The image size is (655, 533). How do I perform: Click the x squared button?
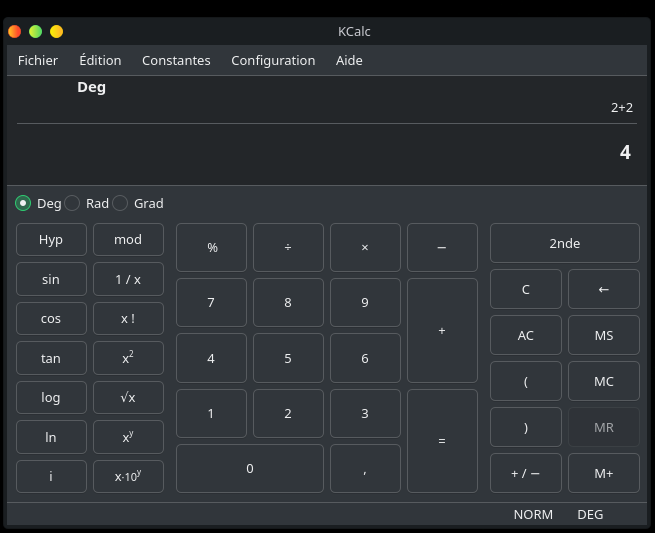128,358
